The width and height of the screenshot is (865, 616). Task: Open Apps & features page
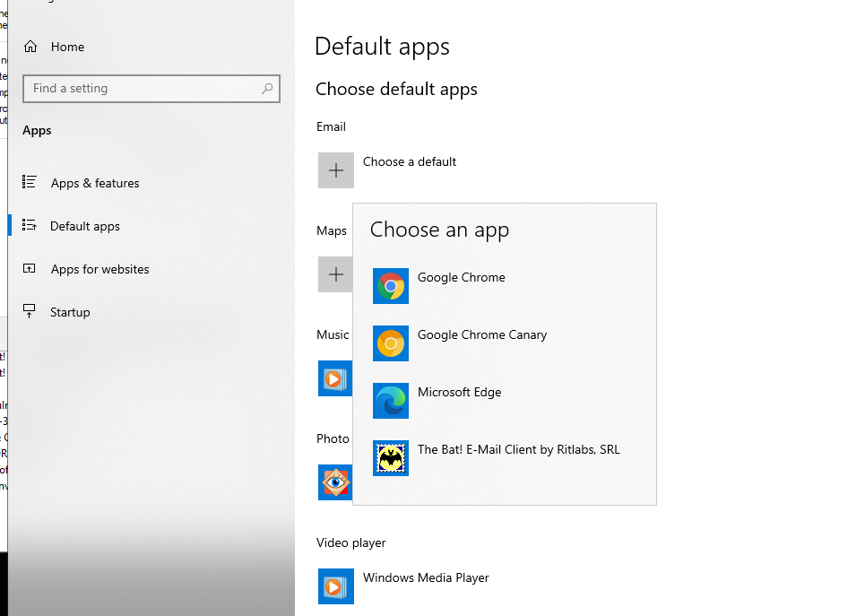click(95, 183)
